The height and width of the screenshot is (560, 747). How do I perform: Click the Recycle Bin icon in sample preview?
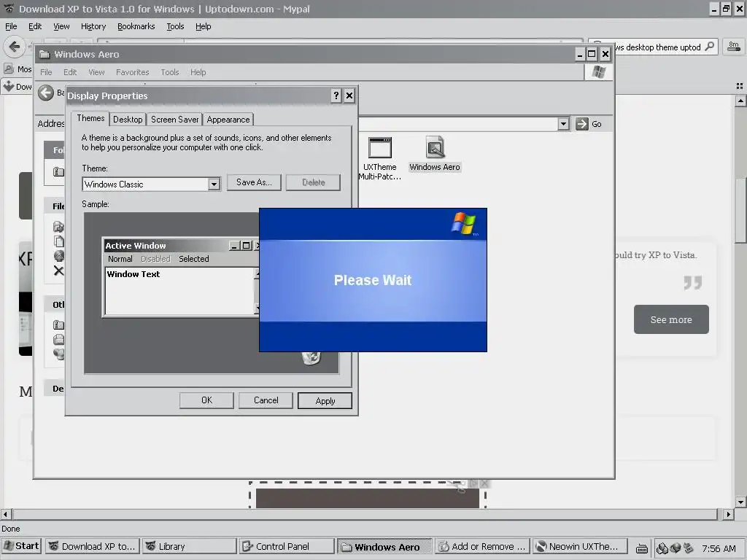(x=311, y=357)
